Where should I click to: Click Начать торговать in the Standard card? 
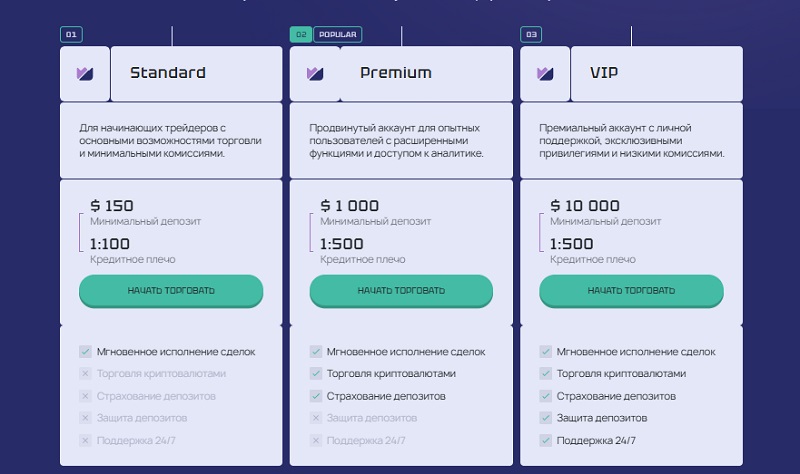point(171,291)
